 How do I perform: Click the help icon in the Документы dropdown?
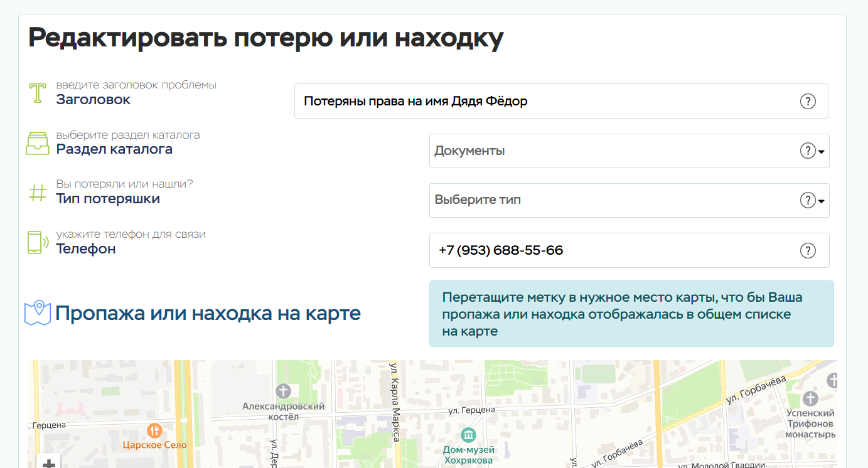807,151
